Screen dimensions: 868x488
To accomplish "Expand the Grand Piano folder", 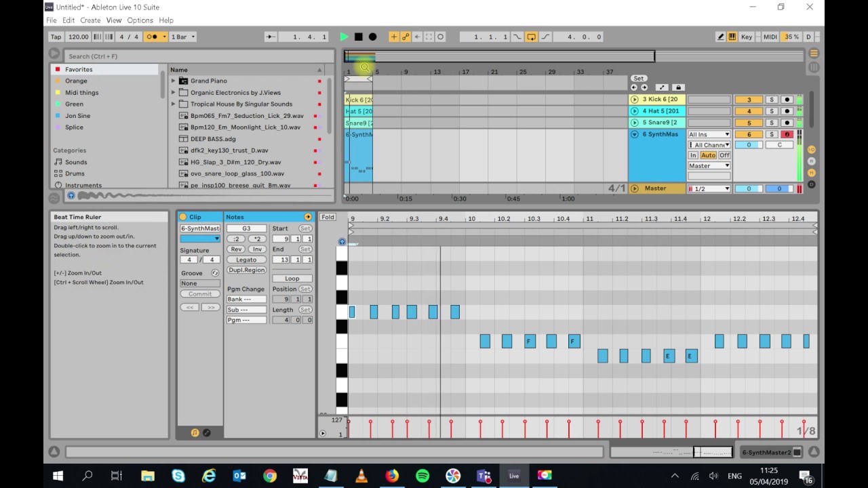I will 174,81.
